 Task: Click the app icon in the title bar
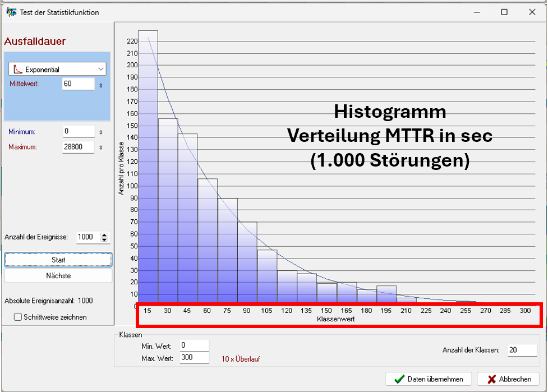pyautogui.click(x=11, y=12)
